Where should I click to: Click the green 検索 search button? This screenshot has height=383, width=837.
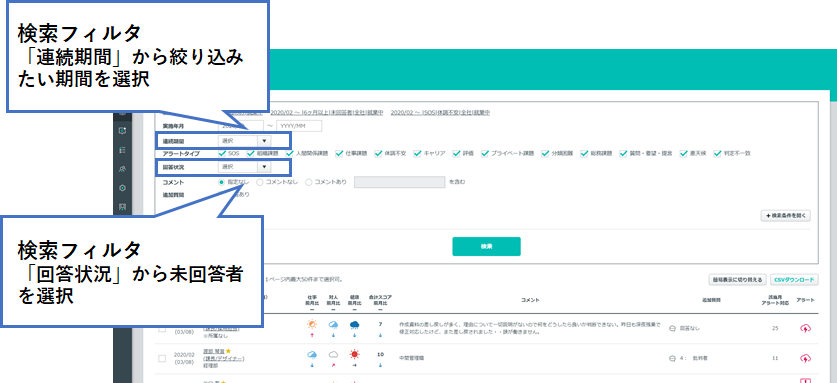click(486, 246)
